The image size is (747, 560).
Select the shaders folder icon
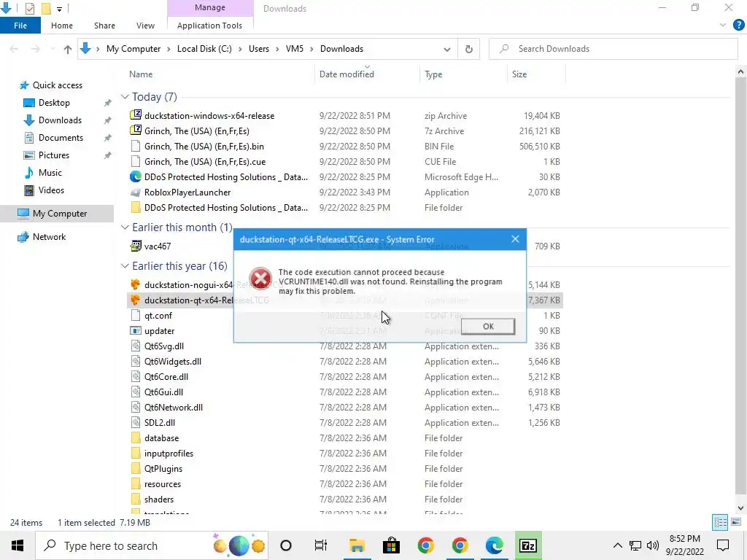click(x=135, y=499)
